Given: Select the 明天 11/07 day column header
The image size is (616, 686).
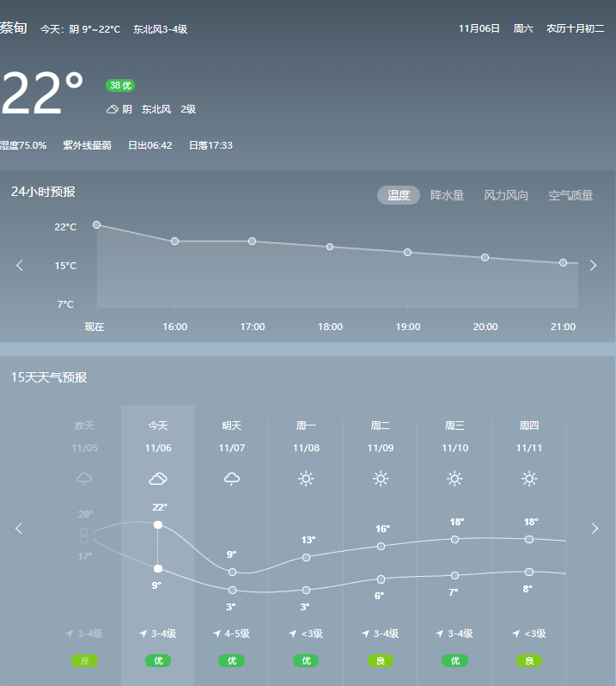Looking at the screenshot, I should [x=232, y=437].
